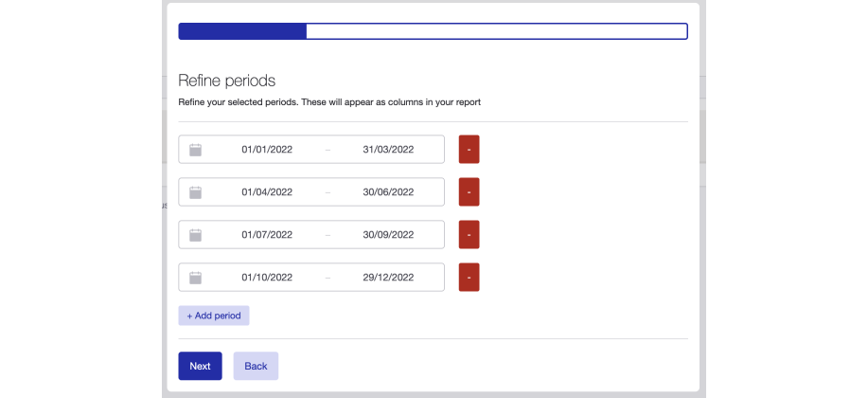
Task: Click calendar icon for 01/01/2022 period
Action: (x=195, y=150)
